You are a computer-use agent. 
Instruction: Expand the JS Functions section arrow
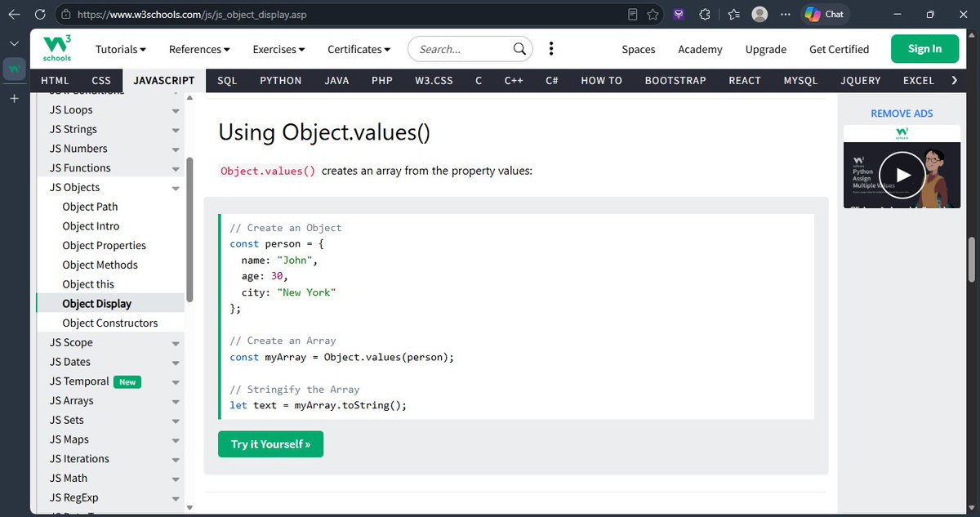point(176,169)
